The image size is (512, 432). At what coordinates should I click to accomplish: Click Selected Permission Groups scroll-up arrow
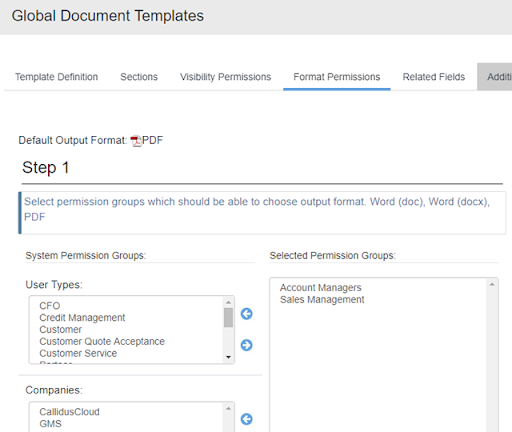pyautogui.click(x=492, y=284)
